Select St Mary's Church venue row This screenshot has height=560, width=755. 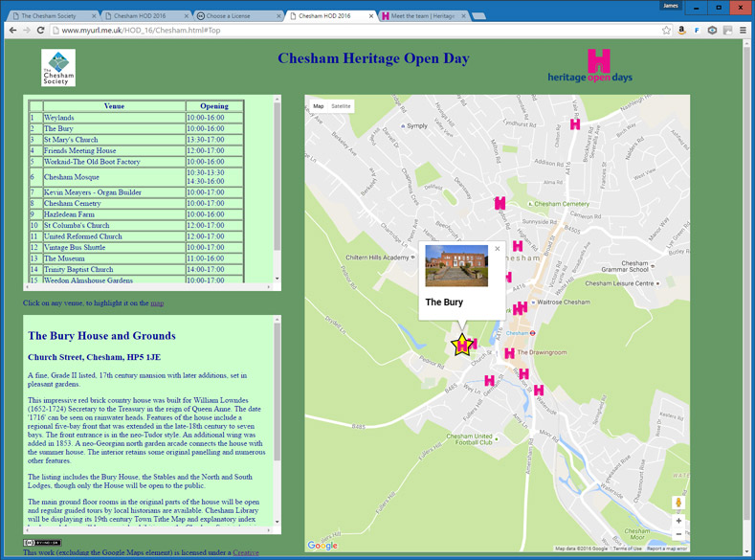[x=136, y=140]
